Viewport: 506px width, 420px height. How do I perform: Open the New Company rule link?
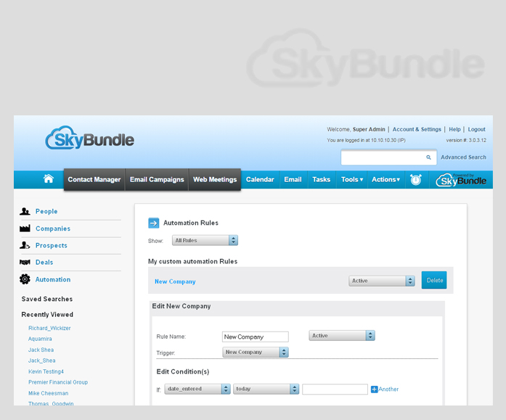175,281
